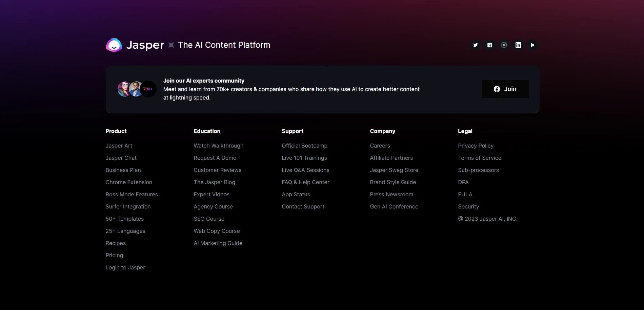Open Official Bootcamp link

pyautogui.click(x=305, y=146)
